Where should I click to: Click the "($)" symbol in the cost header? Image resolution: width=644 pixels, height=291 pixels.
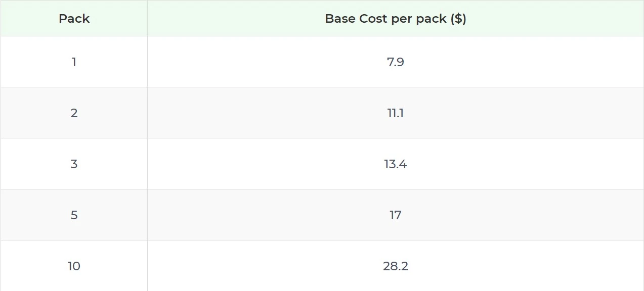point(458,19)
